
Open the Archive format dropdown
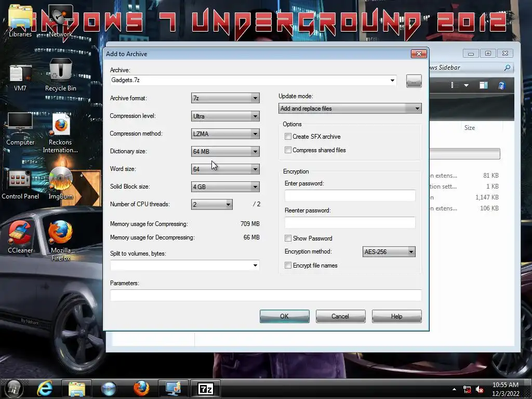[225, 98]
